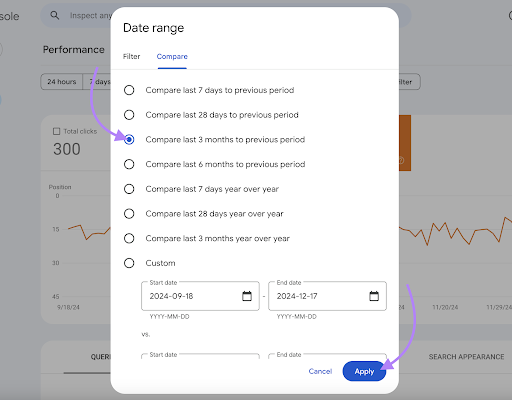
Task: Click the 9/18/24 chart axis label
Action: click(68, 307)
